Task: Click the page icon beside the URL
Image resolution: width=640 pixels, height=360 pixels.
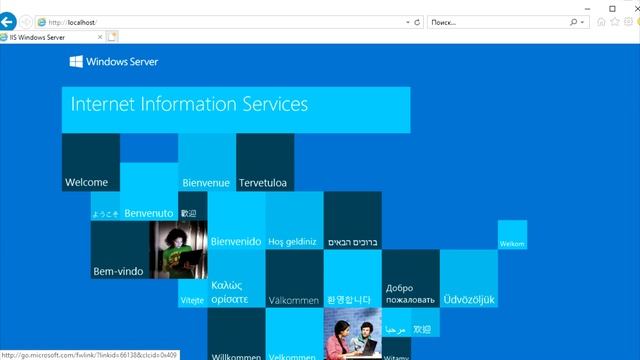Action: 42,22
